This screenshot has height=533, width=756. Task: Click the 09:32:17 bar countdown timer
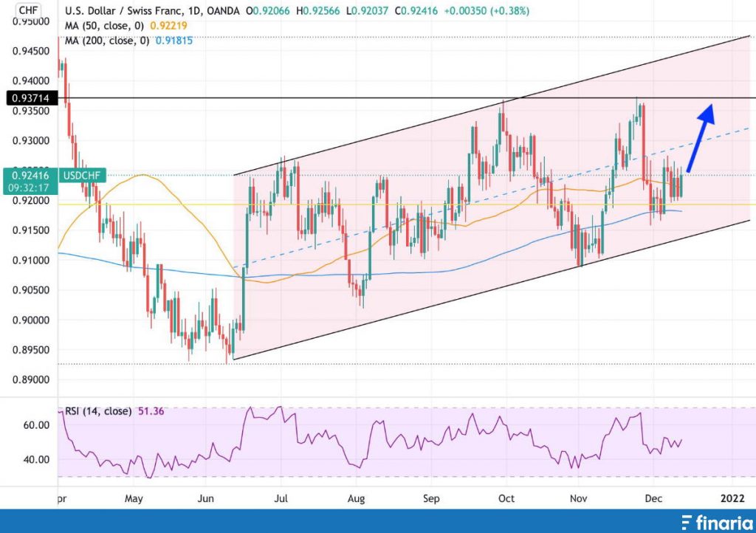29,188
